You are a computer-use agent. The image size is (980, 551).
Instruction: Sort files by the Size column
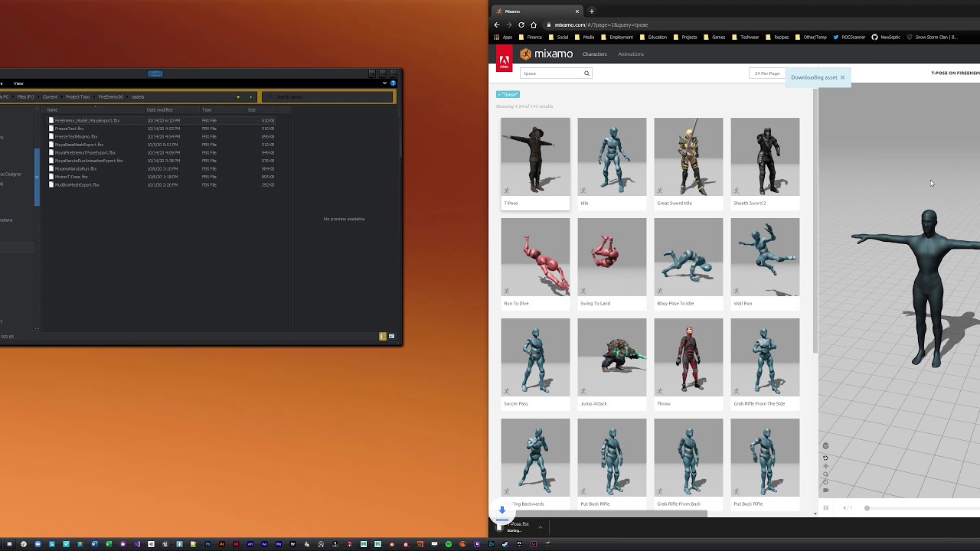coord(252,110)
